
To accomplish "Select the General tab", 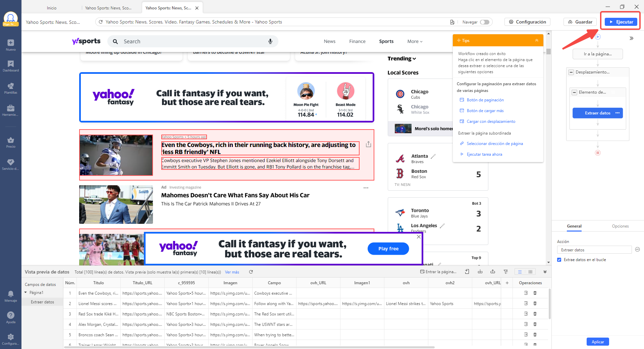I will tap(574, 226).
